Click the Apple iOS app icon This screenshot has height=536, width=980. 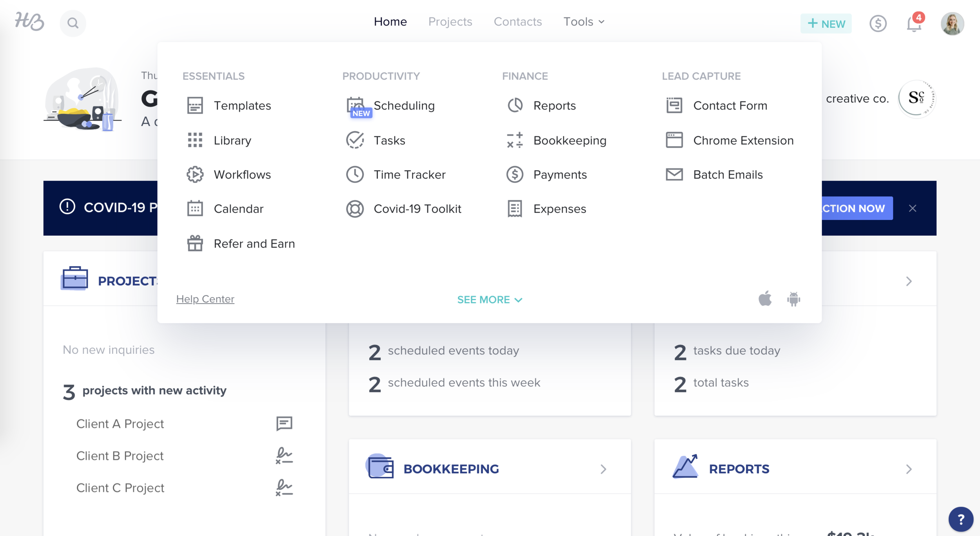pyautogui.click(x=765, y=299)
